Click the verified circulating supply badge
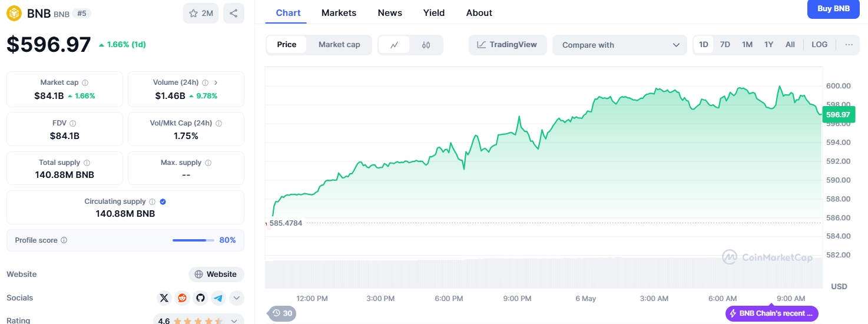The width and height of the screenshot is (868, 324). coord(163,201)
